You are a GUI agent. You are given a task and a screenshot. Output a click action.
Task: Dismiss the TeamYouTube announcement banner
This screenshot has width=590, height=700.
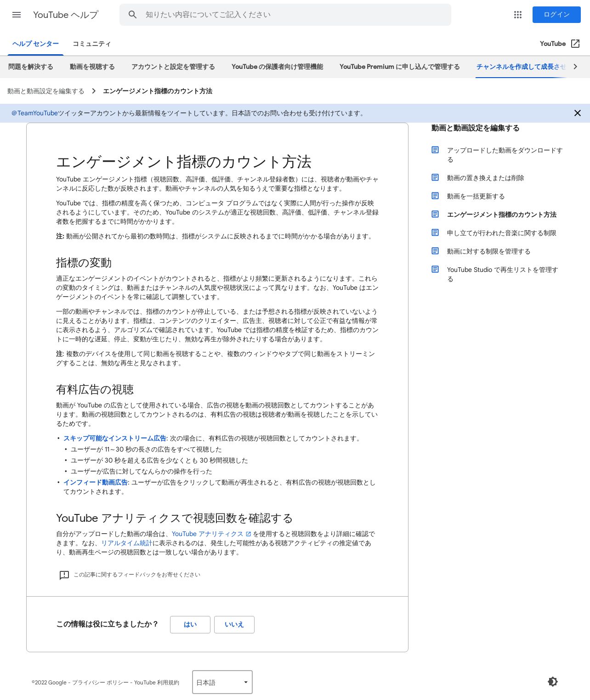(578, 113)
